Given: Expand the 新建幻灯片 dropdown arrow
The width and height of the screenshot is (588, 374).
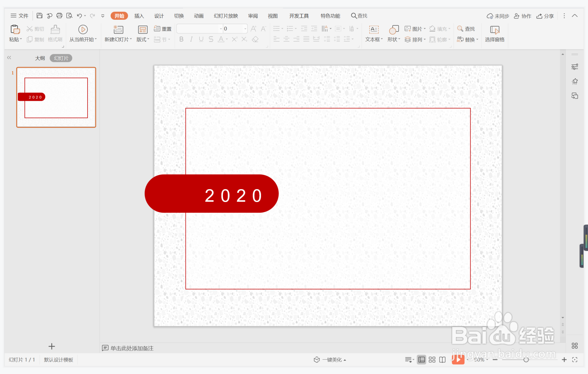Looking at the screenshot, I should pyautogui.click(x=131, y=39).
